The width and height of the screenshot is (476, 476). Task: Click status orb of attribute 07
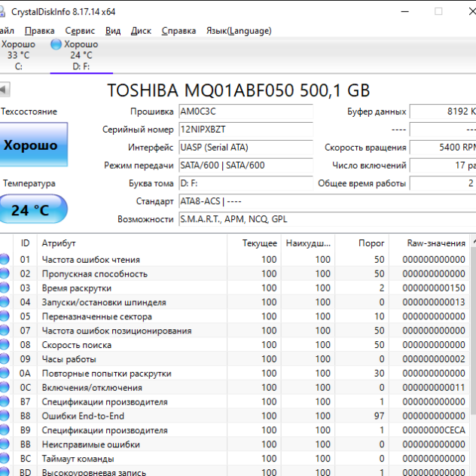pos(5,330)
